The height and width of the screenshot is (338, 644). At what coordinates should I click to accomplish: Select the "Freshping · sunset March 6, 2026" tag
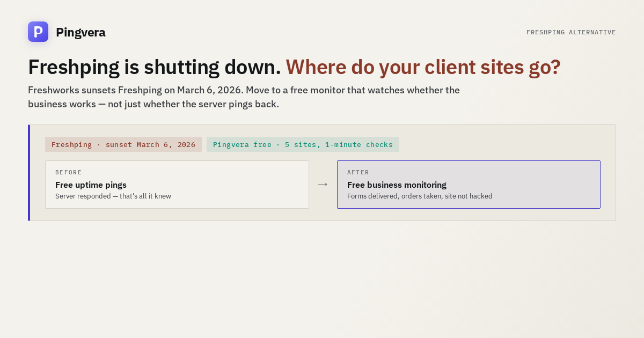(123, 144)
